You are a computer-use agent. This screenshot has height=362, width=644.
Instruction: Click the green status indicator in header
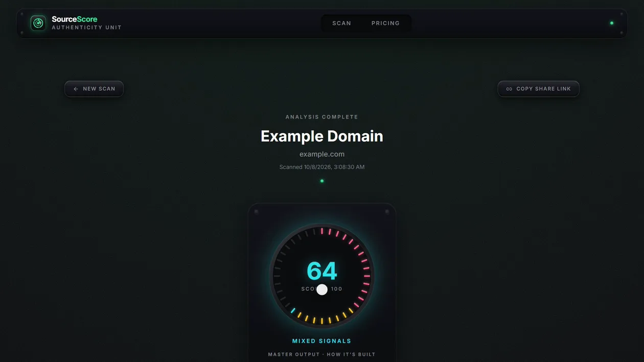(611, 23)
